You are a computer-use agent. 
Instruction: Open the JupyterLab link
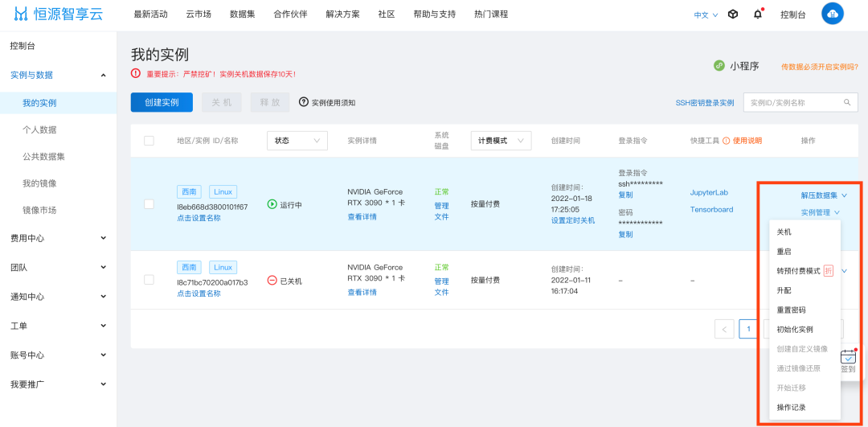click(709, 193)
